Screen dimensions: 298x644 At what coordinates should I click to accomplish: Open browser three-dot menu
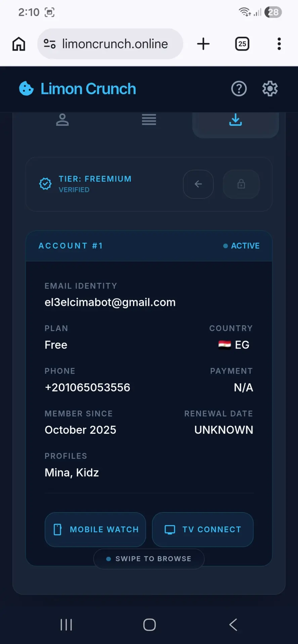(279, 44)
